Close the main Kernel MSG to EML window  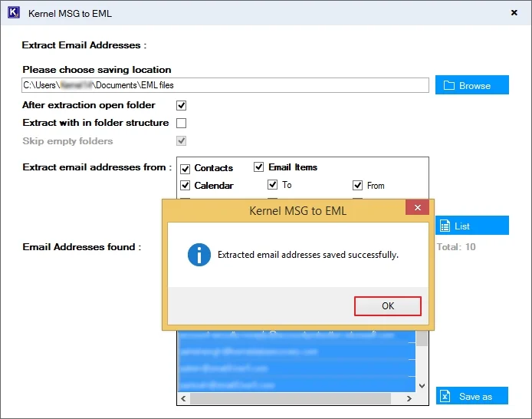pos(514,12)
